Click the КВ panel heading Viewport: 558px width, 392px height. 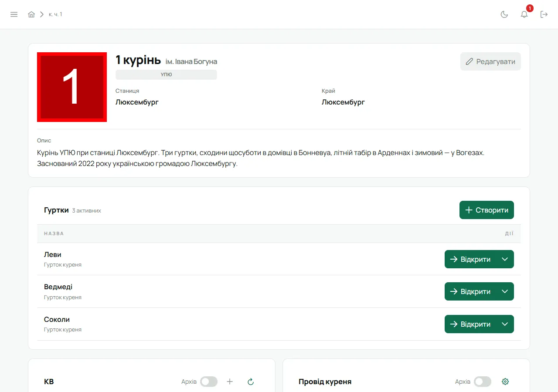coord(49,382)
